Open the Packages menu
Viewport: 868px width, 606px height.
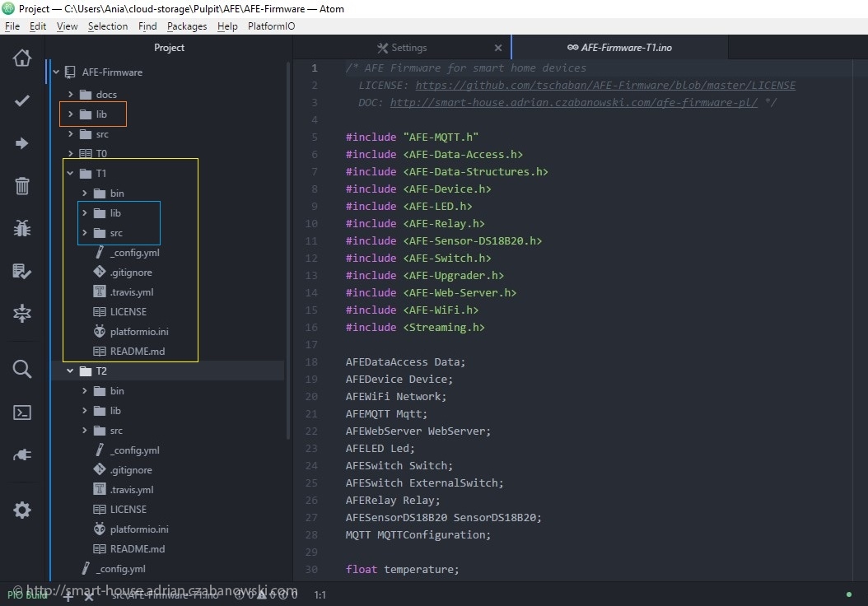(x=187, y=26)
